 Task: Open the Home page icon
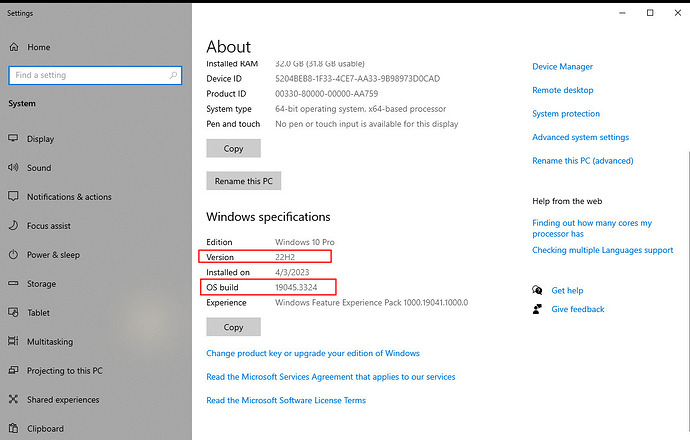tap(14, 47)
